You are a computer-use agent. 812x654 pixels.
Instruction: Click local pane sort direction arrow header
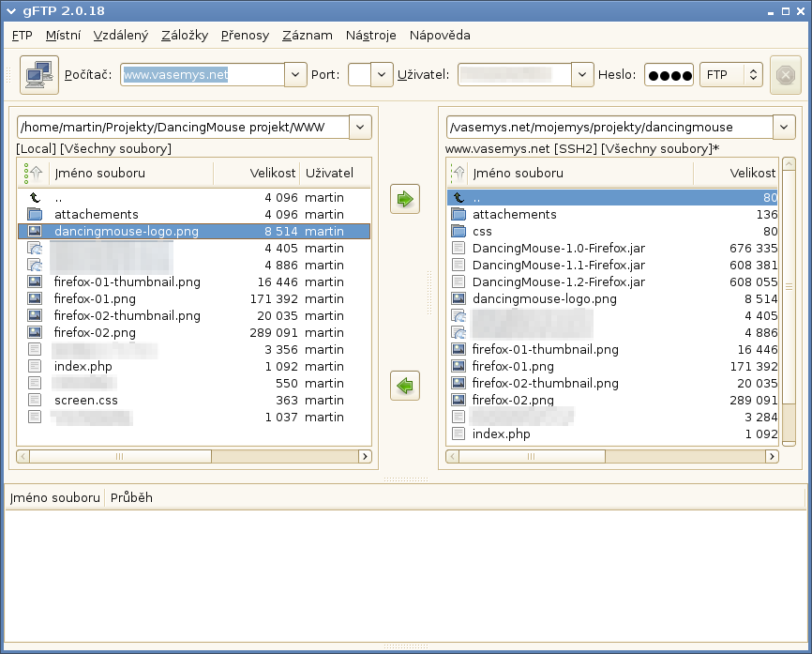(x=34, y=173)
